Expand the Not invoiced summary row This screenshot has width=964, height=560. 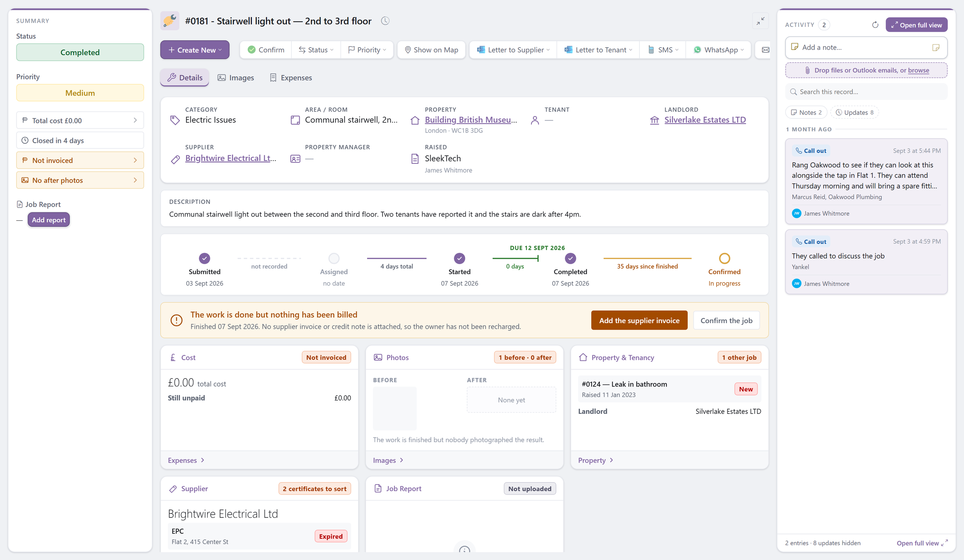point(80,160)
